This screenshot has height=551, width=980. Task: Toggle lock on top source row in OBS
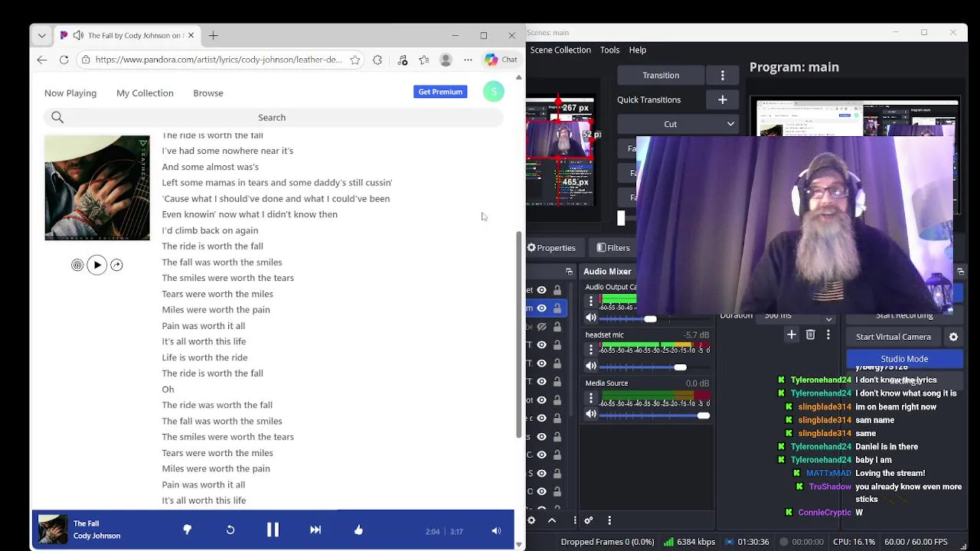point(557,290)
